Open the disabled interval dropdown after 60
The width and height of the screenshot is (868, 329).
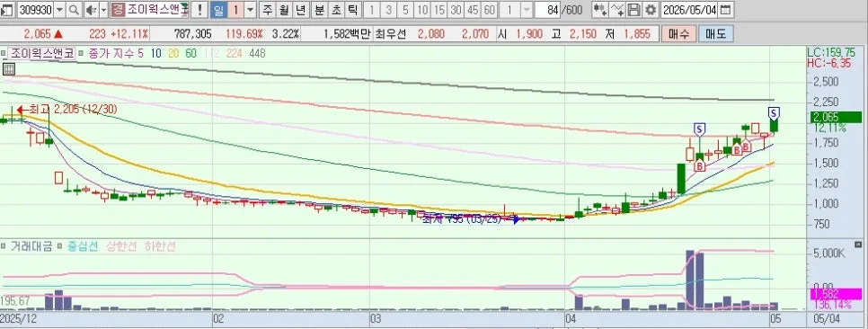point(526,9)
